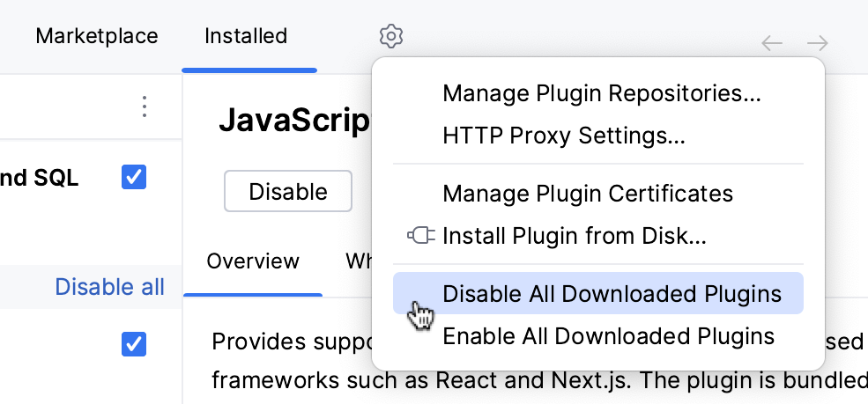Choose Manage Plugin Certificates
Screen dimensions: 868x404
pyautogui.click(x=588, y=193)
